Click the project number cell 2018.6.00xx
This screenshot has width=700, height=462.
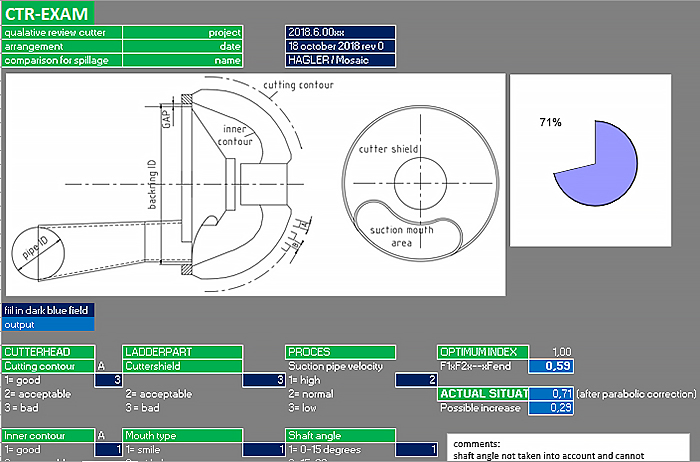coord(341,32)
